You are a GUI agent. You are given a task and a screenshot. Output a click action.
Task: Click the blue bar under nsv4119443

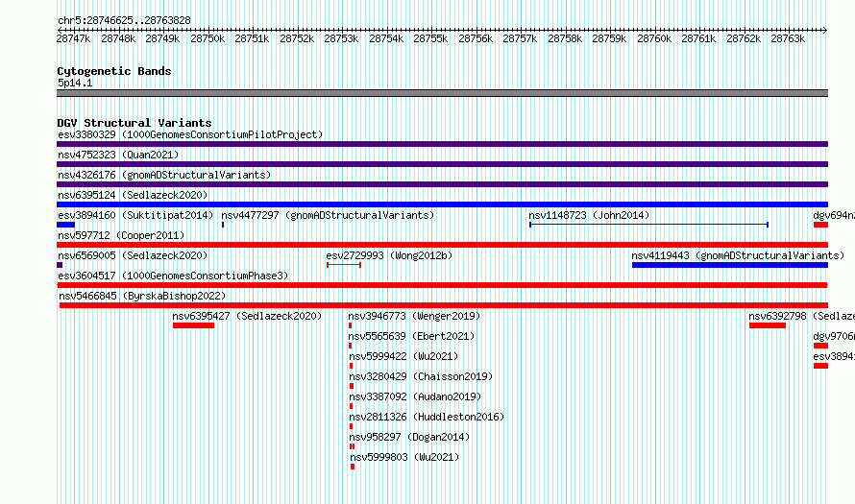[730, 265]
